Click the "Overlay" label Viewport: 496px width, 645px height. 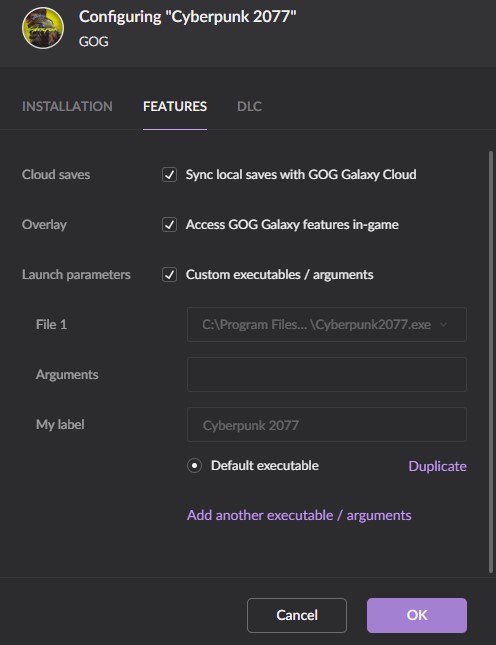(44, 225)
